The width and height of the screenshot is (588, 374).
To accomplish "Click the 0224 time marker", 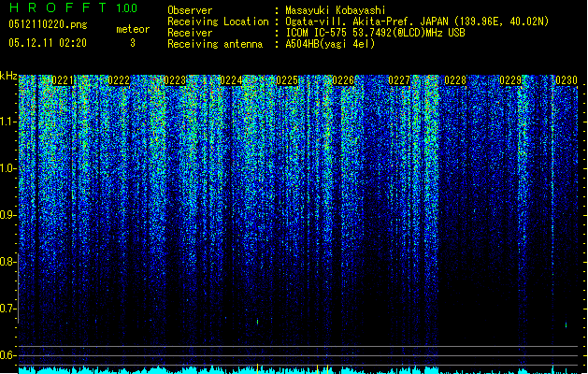I will [x=231, y=80].
